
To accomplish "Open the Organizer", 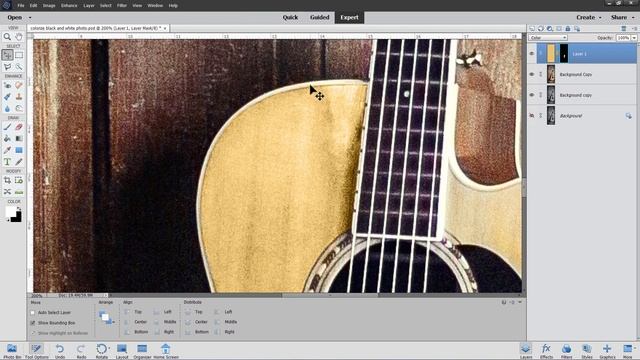I will pos(142,351).
